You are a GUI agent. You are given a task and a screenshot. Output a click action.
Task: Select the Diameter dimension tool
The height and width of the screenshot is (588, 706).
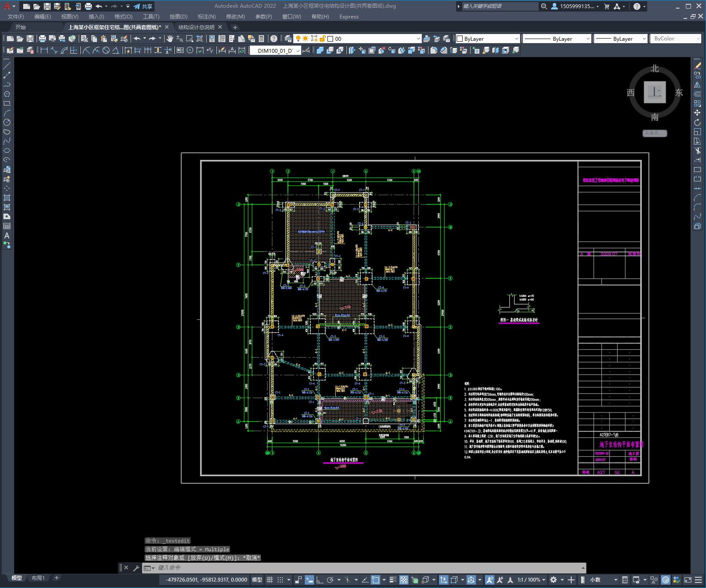point(106,50)
